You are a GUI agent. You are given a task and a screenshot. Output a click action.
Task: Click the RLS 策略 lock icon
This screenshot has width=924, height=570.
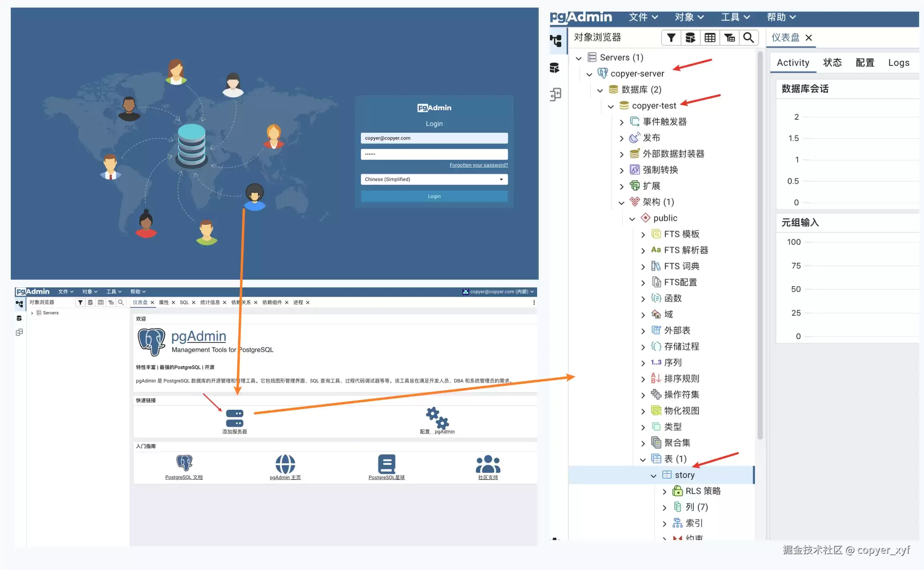[677, 491]
